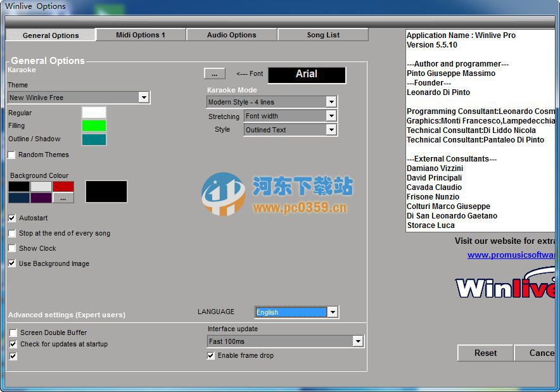Image resolution: width=560 pixels, height=392 pixels.
Task: Enable the Random Themes checkbox
Action: tap(11, 155)
